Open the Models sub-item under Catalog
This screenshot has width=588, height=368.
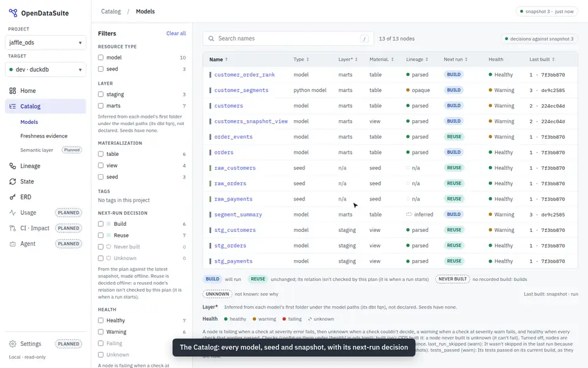coord(29,122)
